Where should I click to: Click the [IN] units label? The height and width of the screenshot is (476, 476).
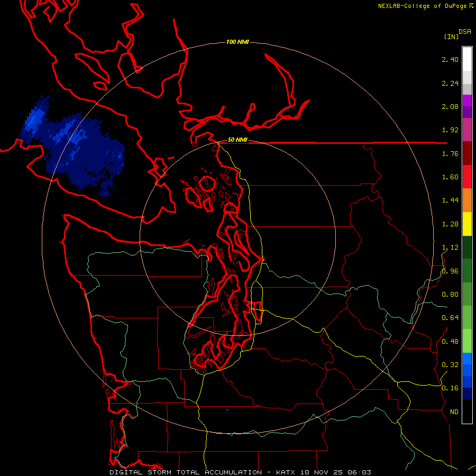point(451,36)
